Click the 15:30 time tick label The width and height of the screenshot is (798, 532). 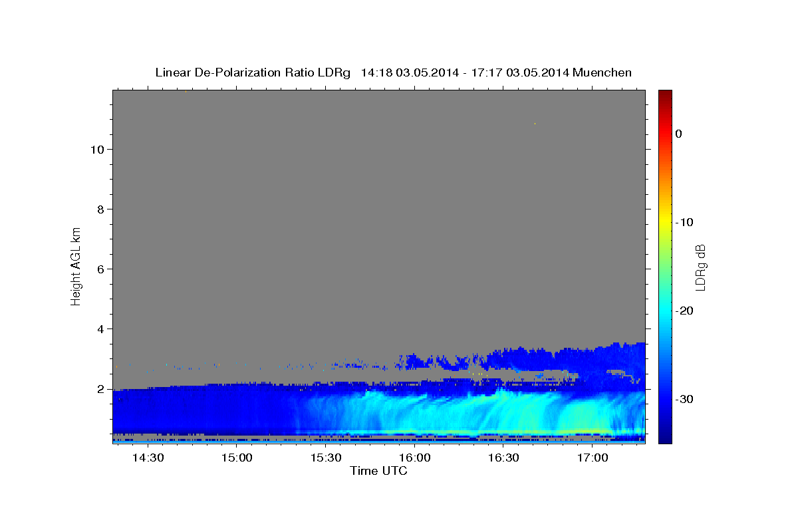pyautogui.click(x=326, y=458)
